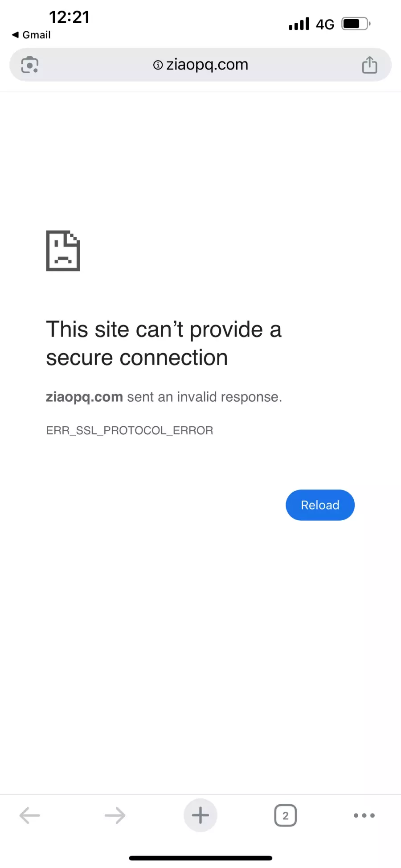Go back using the left arrow
This screenshot has height=868, width=401.
(30, 815)
